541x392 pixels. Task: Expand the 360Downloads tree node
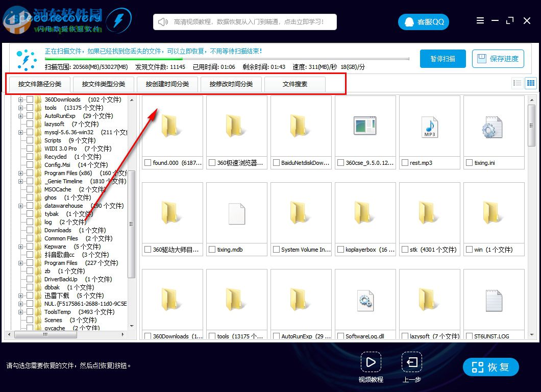21,100
